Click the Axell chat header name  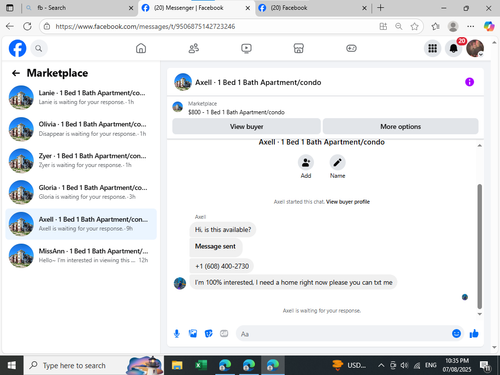[258, 82]
